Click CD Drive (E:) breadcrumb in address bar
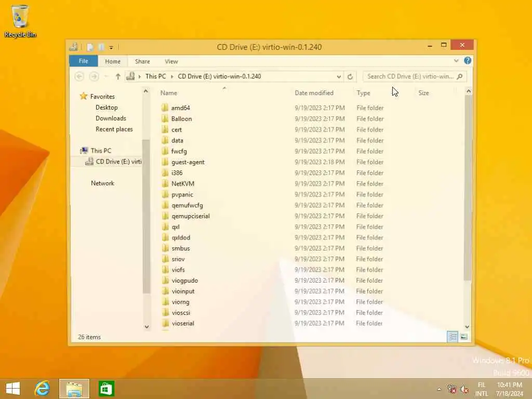 [219, 76]
